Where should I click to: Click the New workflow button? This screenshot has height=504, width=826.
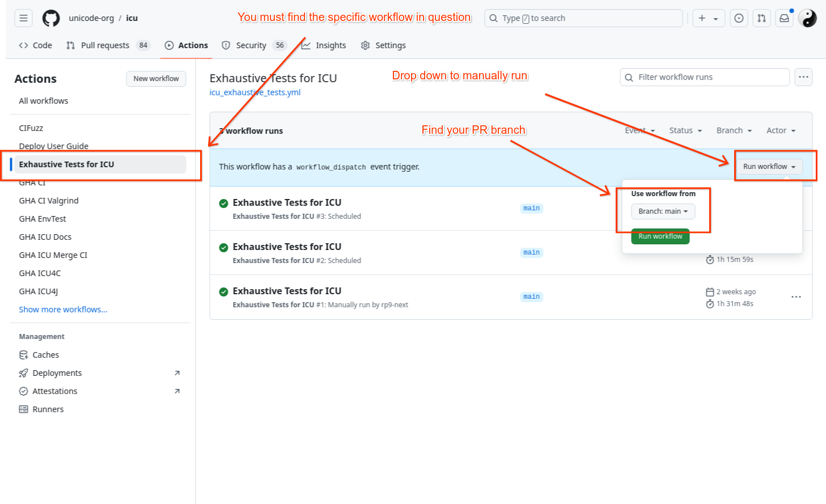[x=156, y=79]
